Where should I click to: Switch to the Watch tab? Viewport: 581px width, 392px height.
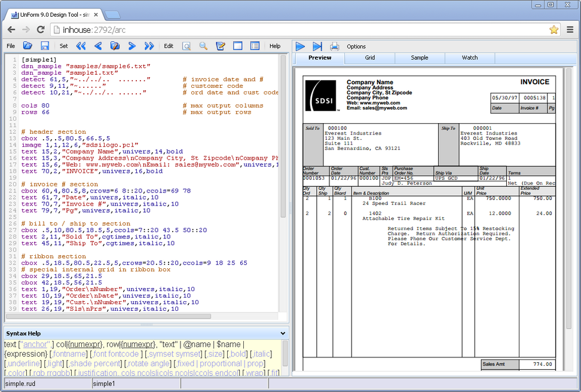(x=470, y=58)
